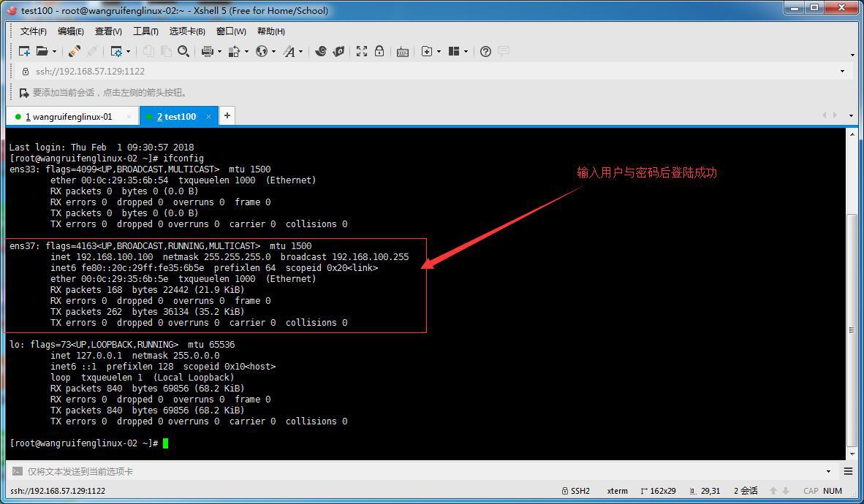Expand the Properties icon dropdown arrow
Viewport: 864px width, 504px height.
coord(129,51)
